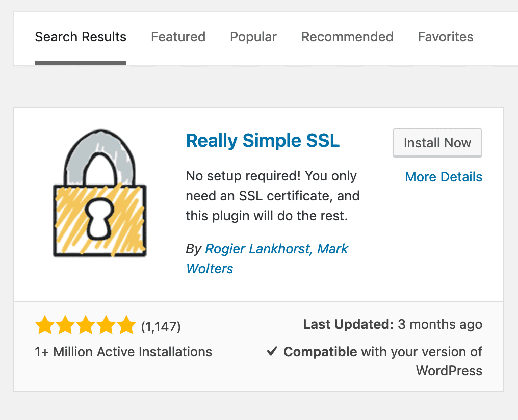Image resolution: width=518 pixels, height=420 pixels.
Task: Switch to the Recommended tab
Action: coord(347,37)
